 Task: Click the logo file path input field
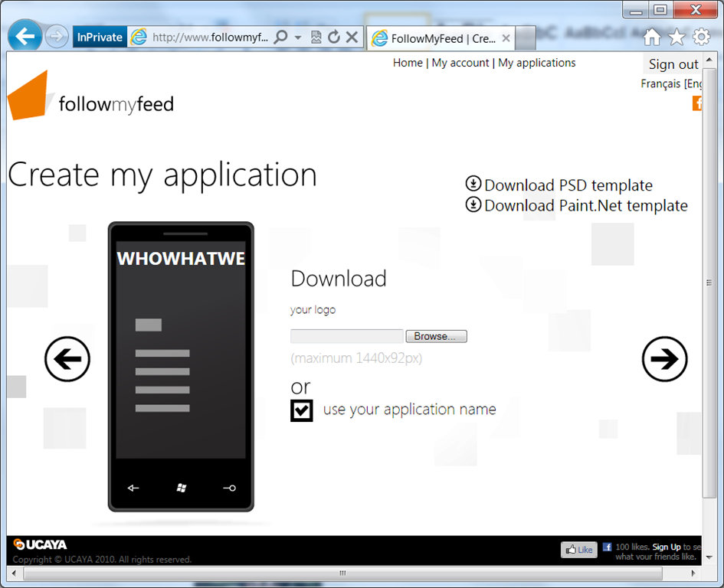click(346, 336)
